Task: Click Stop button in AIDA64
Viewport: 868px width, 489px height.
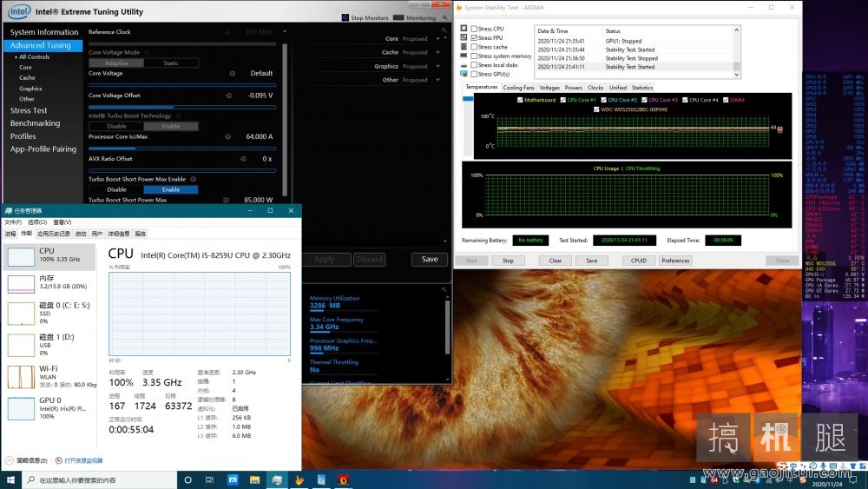Action: coord(508,261)
